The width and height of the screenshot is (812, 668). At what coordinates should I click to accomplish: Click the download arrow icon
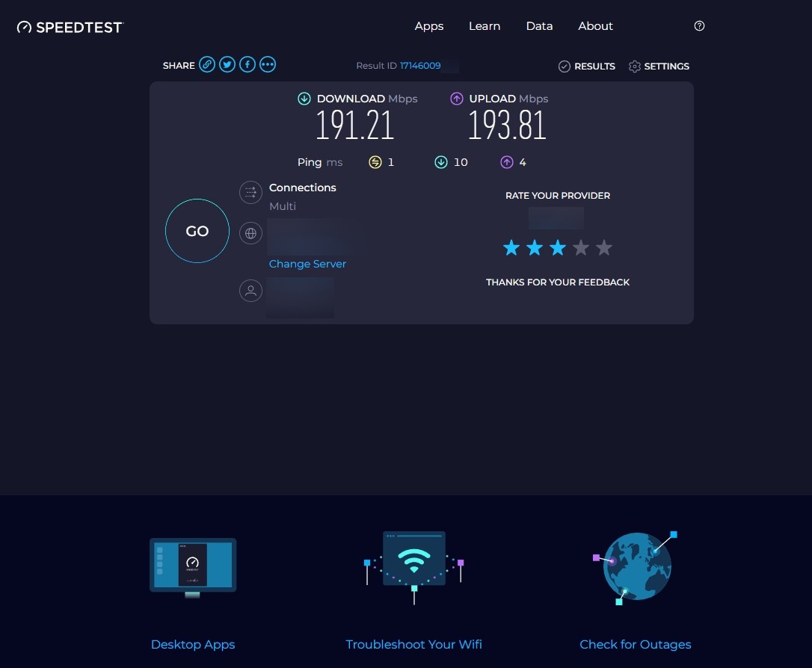coord(304,99)
